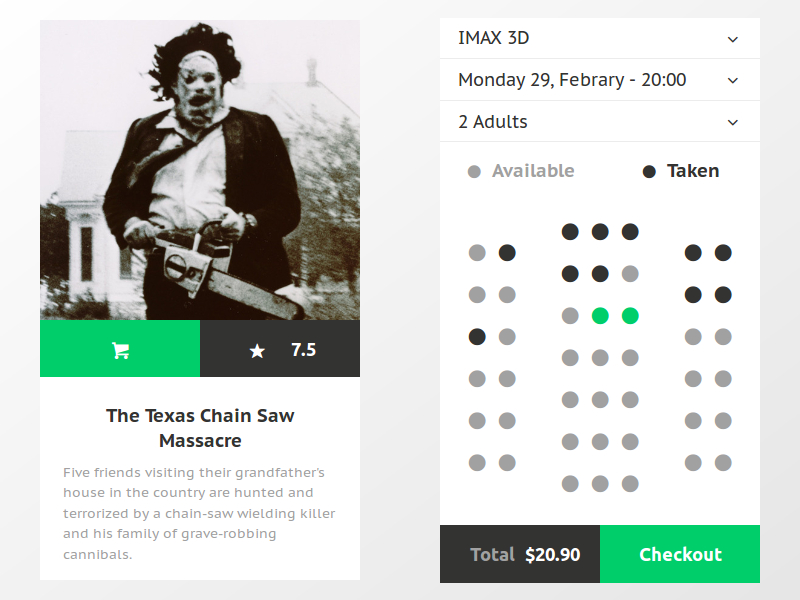This screenshot has width=800, height=600.
Task: Expand the IMAX 3D format dropdown
Action: (599, 39)
